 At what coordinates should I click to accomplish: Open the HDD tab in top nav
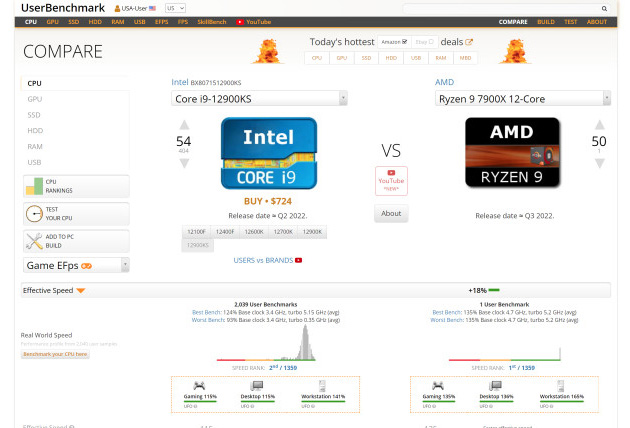pos(95,22)
